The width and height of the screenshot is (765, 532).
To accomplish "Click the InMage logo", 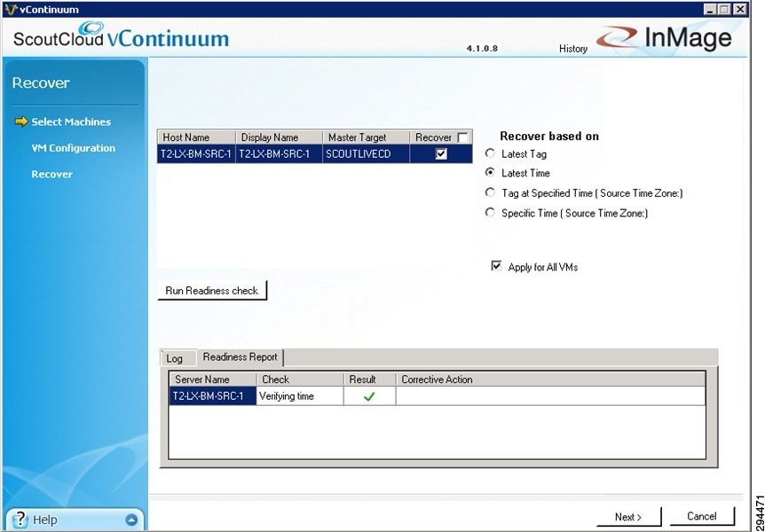I will 665,37.
